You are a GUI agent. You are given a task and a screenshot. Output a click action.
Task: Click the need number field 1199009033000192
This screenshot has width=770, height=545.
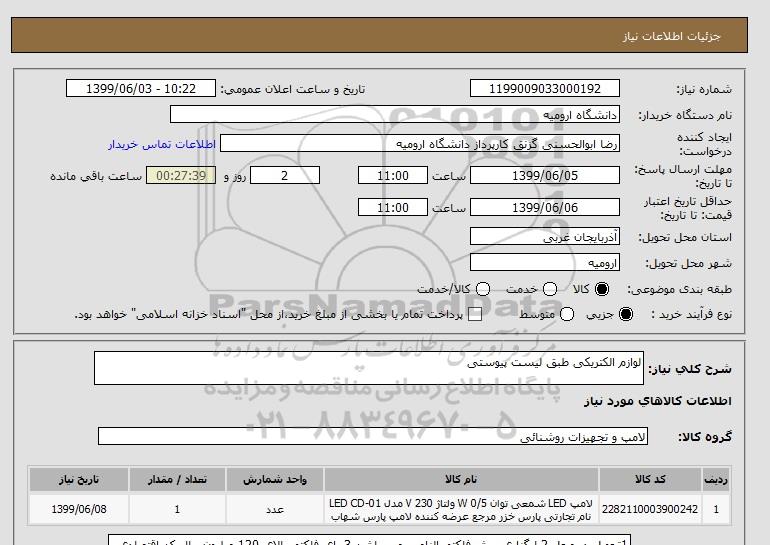click(x=545, y=88)
